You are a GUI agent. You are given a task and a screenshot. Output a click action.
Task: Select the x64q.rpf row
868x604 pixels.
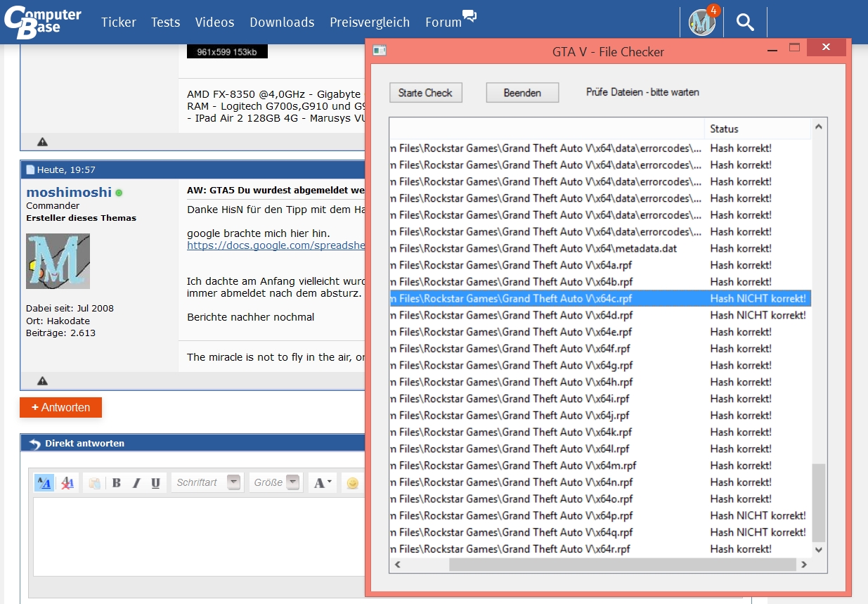[600, 532]
